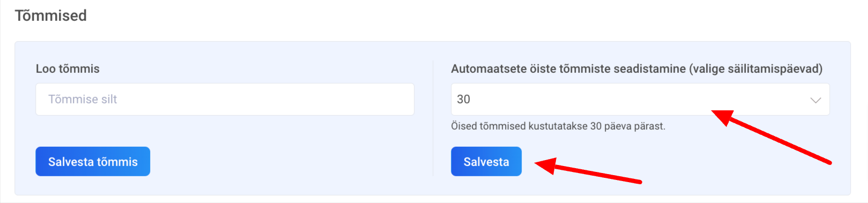The width and height of the screenshot is (868, 203).
Task: Place cursor in snapshot label text box
Action: pos(225,99)
